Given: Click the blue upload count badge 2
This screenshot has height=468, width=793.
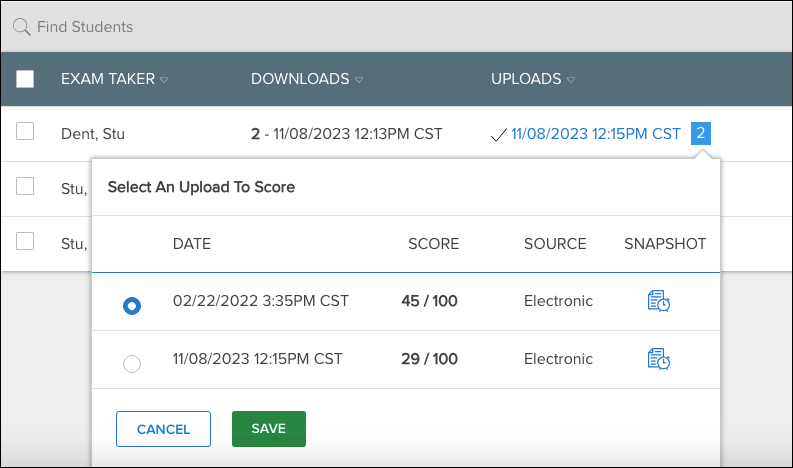Looking at the screenshot, I should coord(700,134).
